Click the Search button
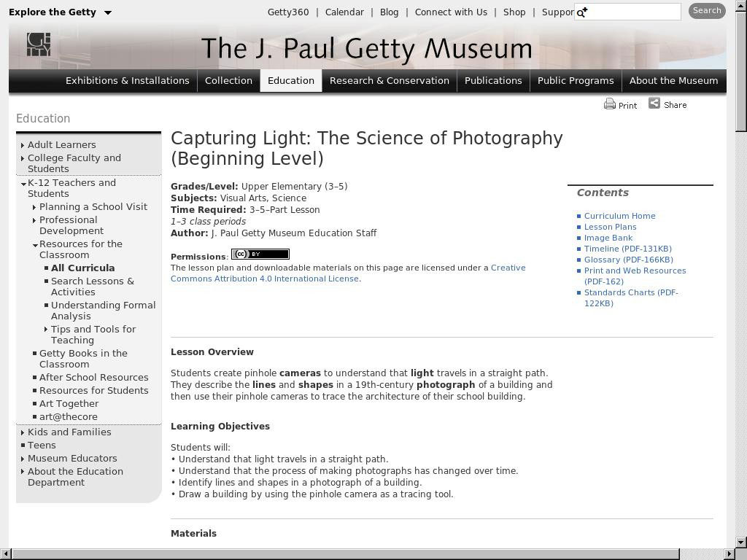Viewport: 747px width, 560px height. (707, 11)
